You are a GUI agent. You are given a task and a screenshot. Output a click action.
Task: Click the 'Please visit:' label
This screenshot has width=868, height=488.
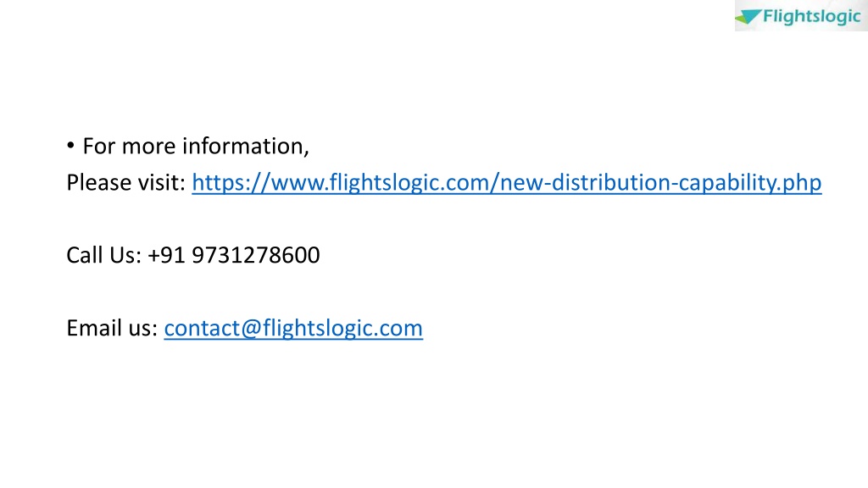point(125,183)
